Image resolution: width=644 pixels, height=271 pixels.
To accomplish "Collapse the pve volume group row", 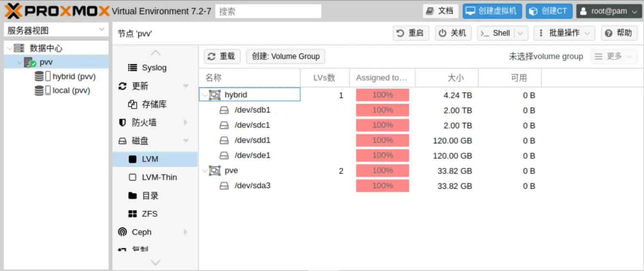I will tap(204, 171).
